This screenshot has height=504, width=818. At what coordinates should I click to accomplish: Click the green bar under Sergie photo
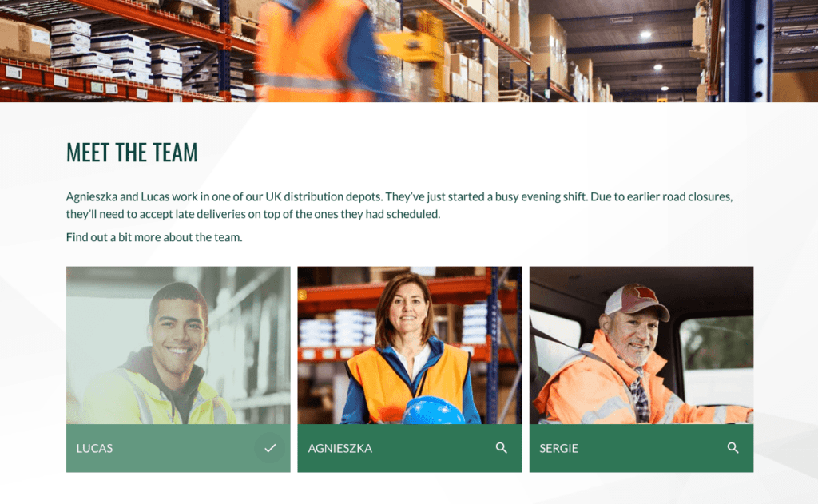[641, 448]
